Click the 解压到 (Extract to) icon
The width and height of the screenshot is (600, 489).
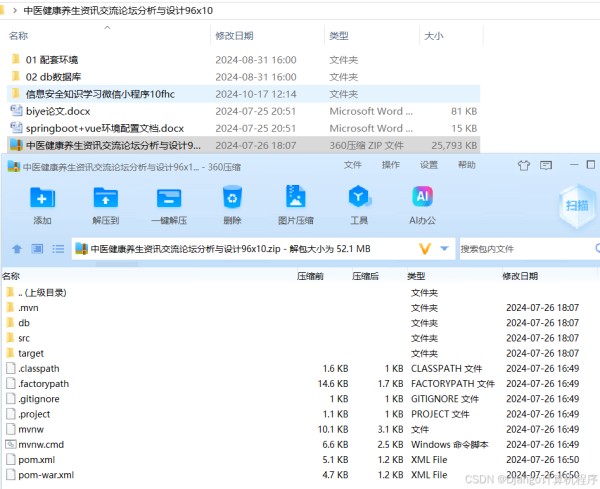pyautogui.click(x=106, y=198)
